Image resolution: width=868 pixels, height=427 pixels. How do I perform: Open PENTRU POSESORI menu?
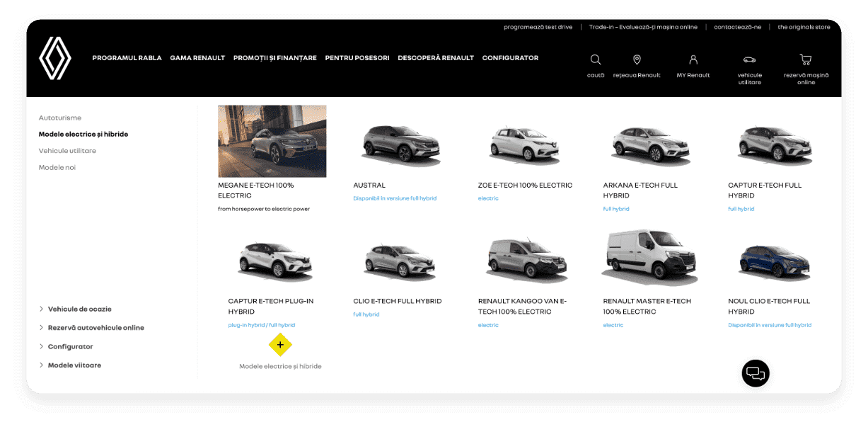(357, 58)
